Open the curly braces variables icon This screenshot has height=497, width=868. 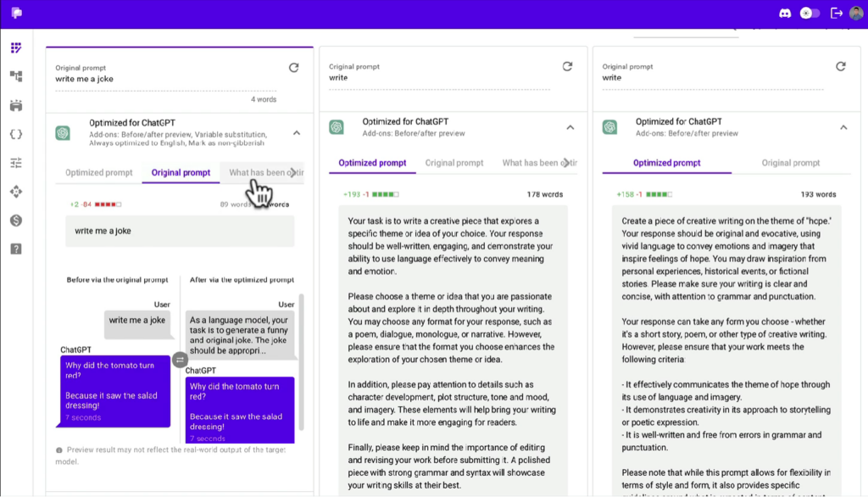click(x=15, y=133)
